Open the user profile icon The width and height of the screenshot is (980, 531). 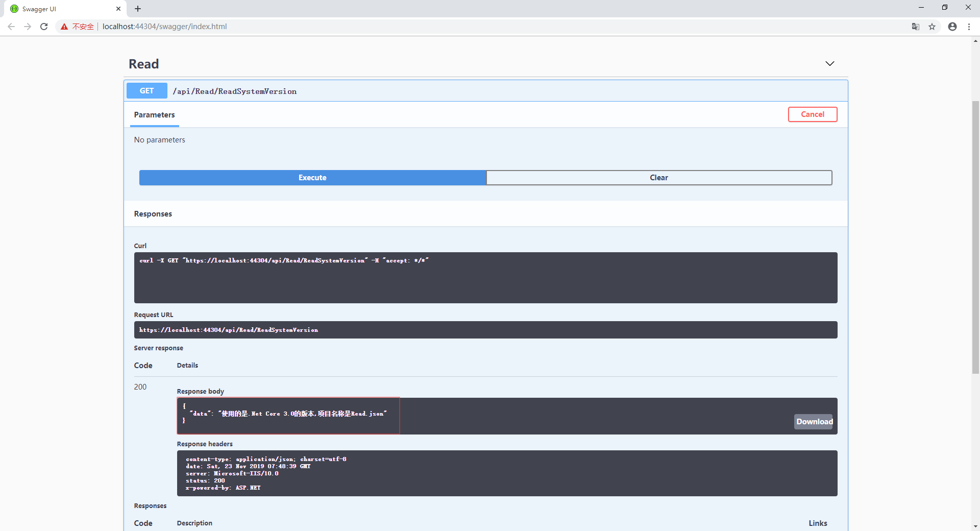tap(952, 27)
